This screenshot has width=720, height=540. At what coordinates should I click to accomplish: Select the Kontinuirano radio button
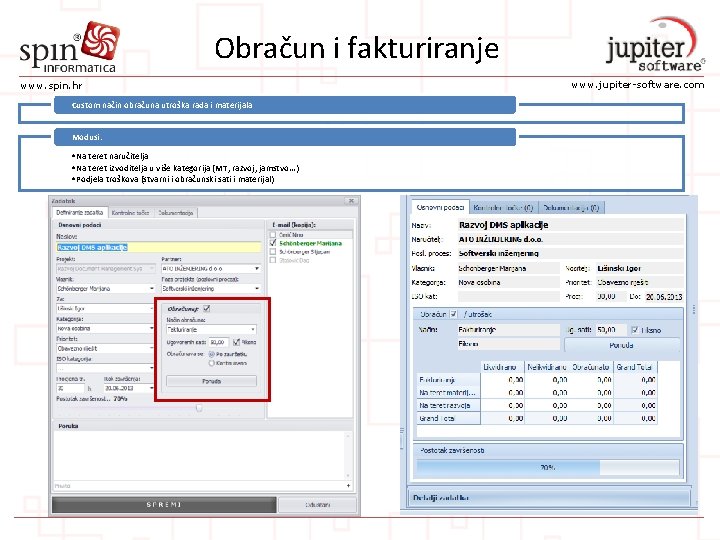(x=212, y=363)
